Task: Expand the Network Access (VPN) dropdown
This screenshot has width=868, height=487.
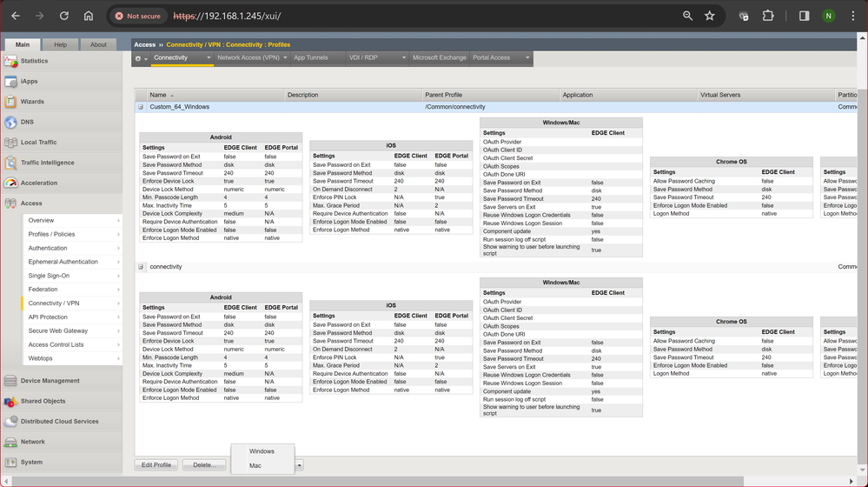Action: point(284,58)
